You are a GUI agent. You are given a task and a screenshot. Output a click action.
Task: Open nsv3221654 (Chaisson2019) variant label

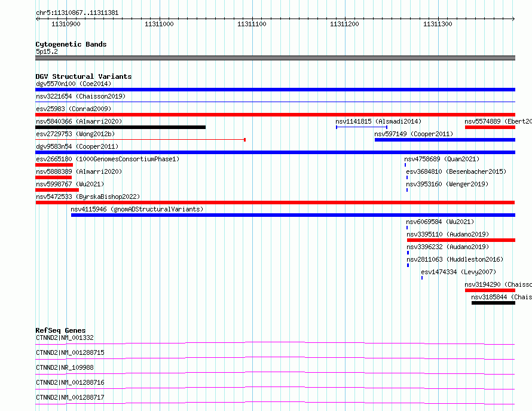[x=81, y=96]
